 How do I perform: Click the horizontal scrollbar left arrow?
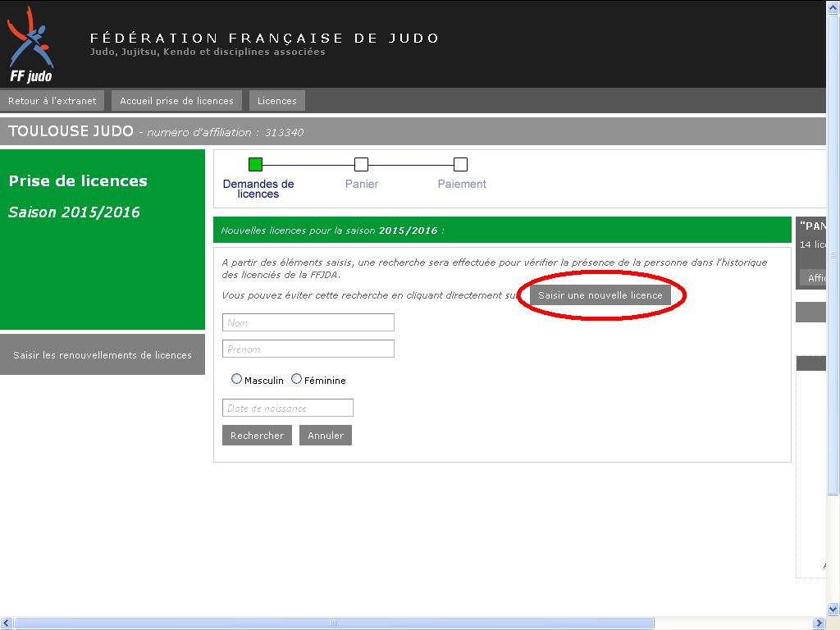click(7, 623)
